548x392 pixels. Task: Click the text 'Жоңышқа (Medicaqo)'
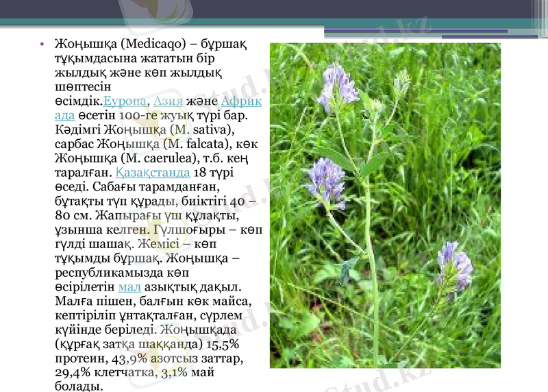pos(121,44)
